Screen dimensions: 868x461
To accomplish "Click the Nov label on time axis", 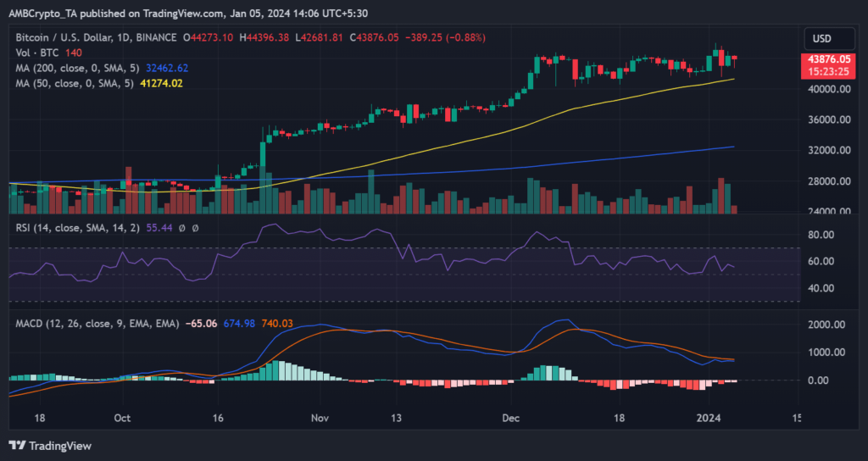I will (x=320, y=418).
